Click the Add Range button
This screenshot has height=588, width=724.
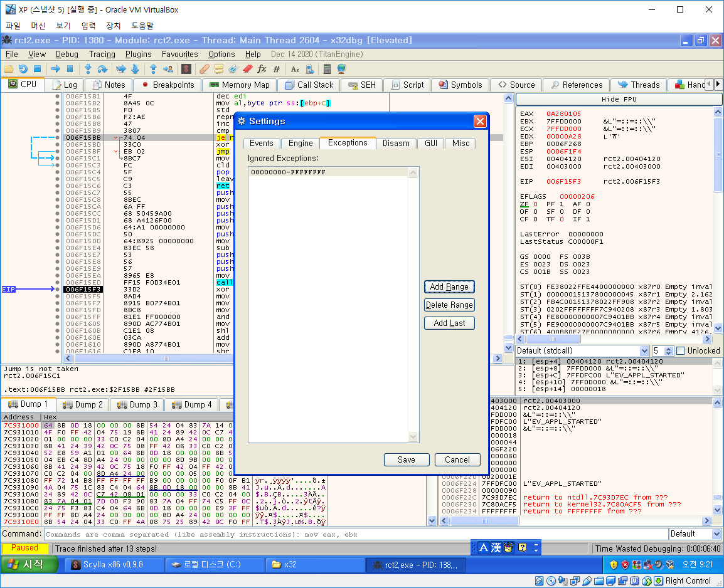point(449,287)
